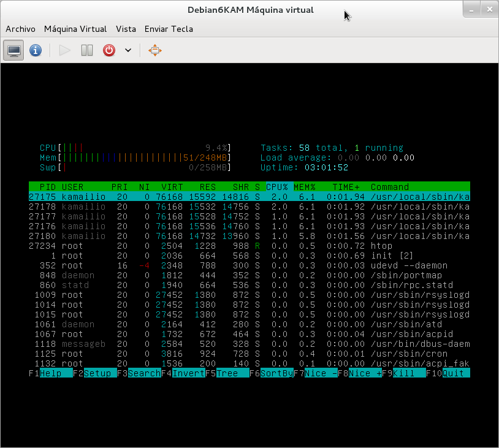The height and width of the screenshot is (448, 499).
Task: Select the init [2] process row
Action: [x=249, y=256]
